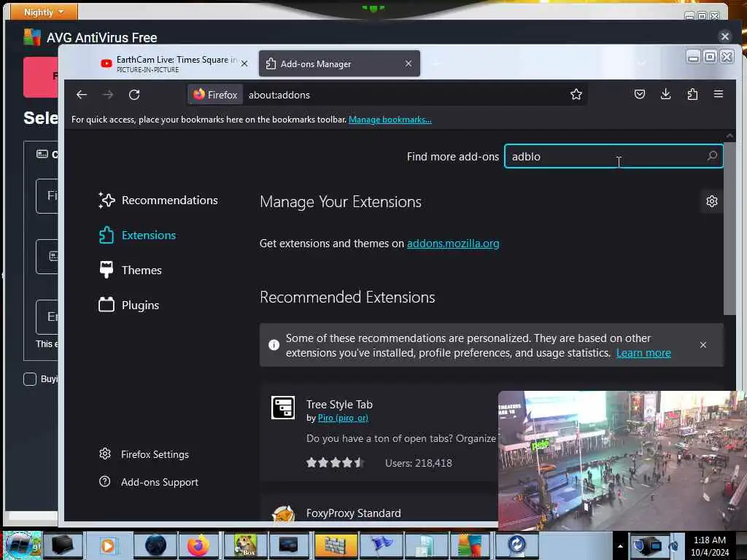Toggle the Buying checkbox in AVG window
The image size is (747, 560).
30,379
